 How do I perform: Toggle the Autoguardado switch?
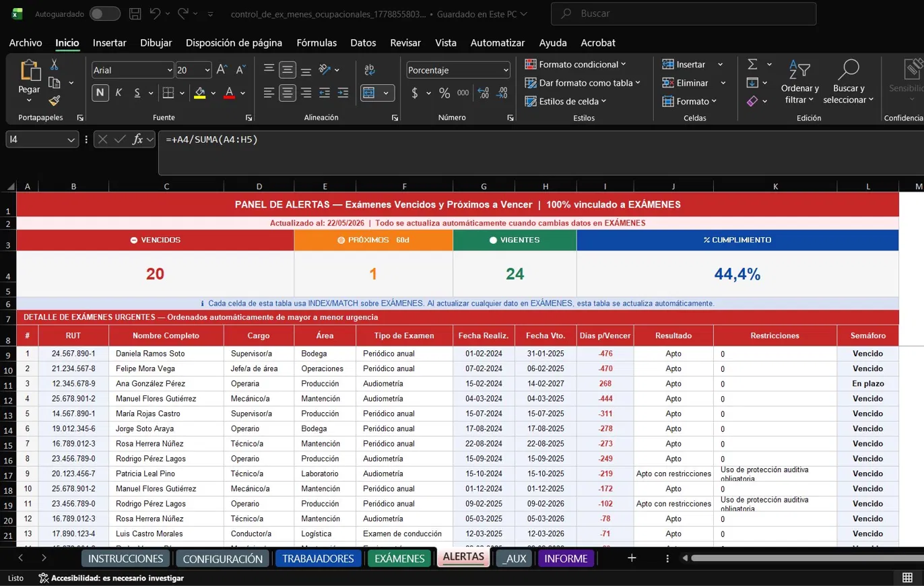coord(104,13)
